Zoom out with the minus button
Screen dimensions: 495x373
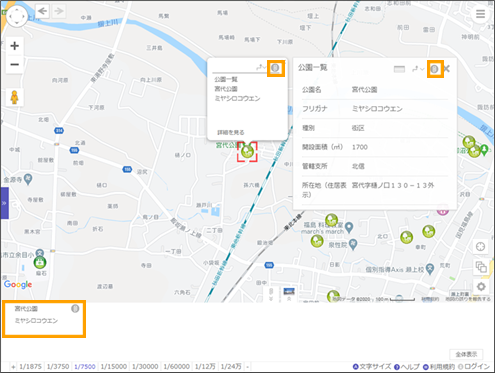tap(14, 64)
